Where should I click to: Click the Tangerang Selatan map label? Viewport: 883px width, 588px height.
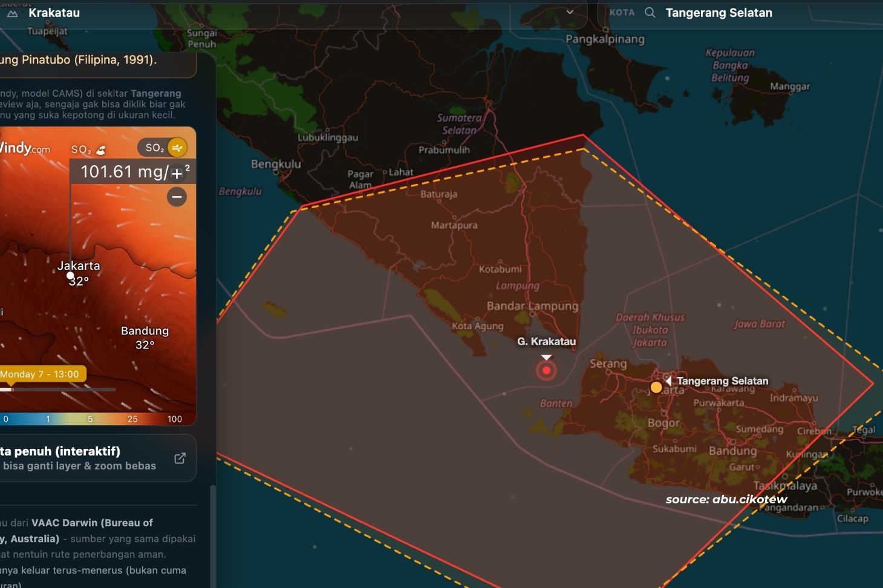(722, 381)
